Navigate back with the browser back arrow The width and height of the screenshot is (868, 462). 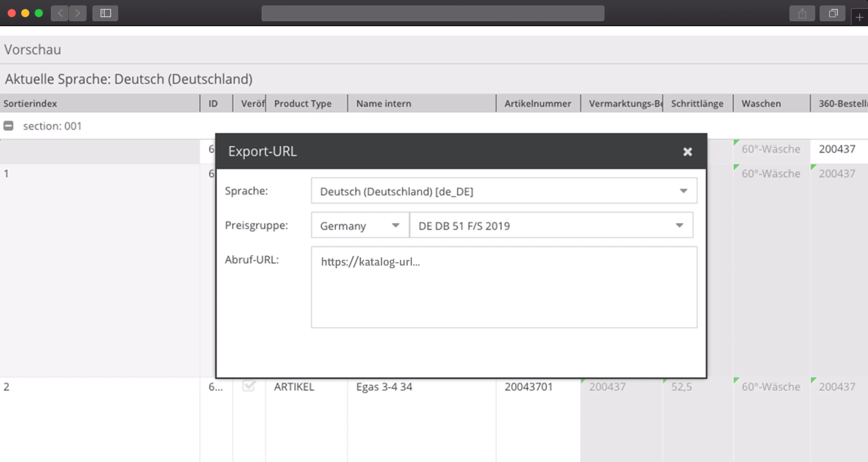(60, 14)
